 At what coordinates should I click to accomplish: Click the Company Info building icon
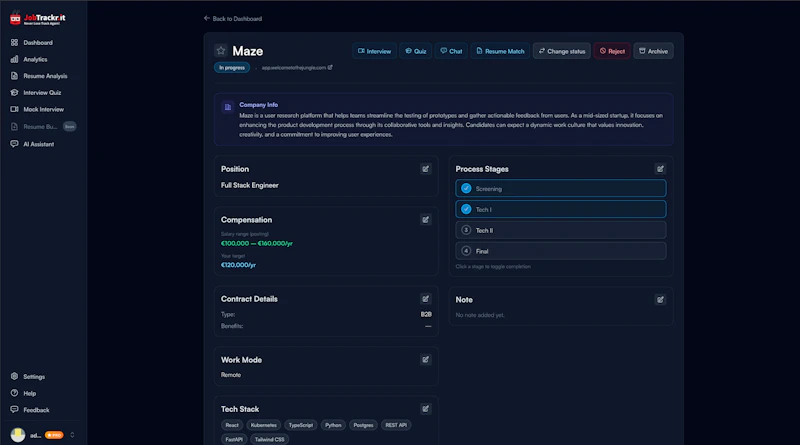point(228,107)
